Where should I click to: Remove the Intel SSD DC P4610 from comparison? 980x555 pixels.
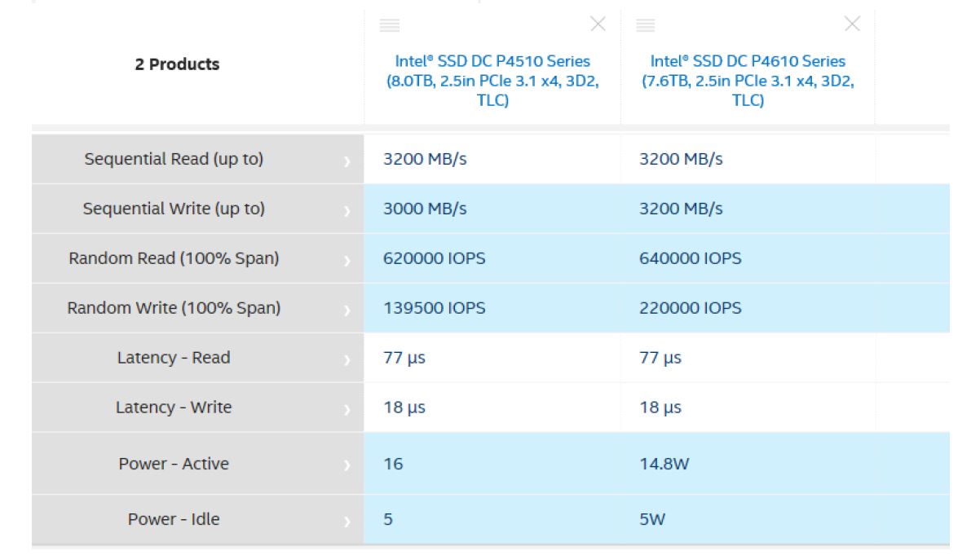click(852, 24)
